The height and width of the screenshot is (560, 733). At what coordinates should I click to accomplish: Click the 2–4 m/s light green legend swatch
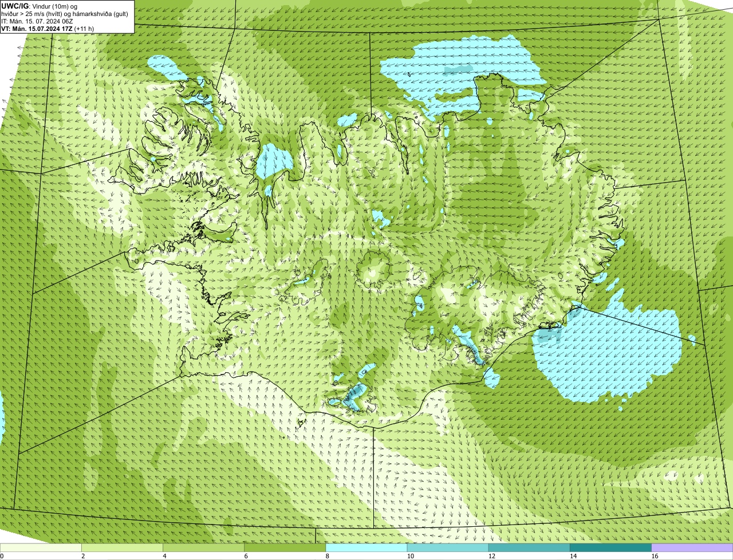[x=122, y=548]
